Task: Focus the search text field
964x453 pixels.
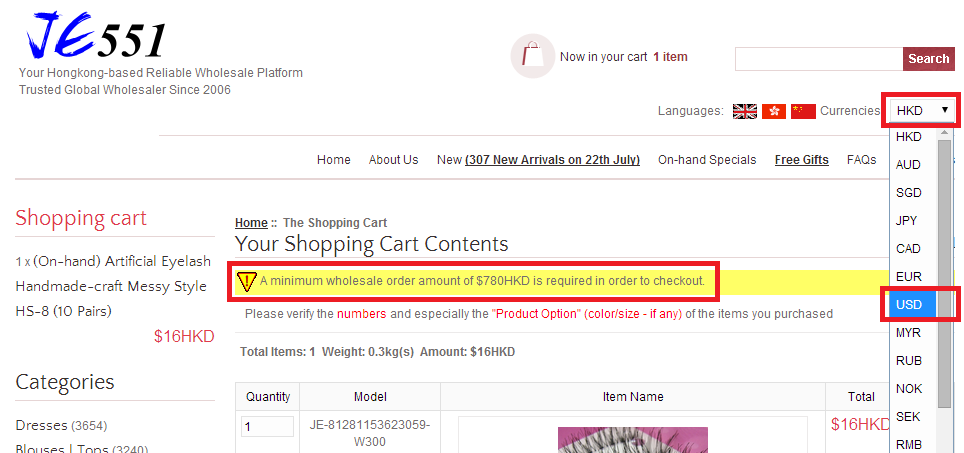Action: [819, 59]
